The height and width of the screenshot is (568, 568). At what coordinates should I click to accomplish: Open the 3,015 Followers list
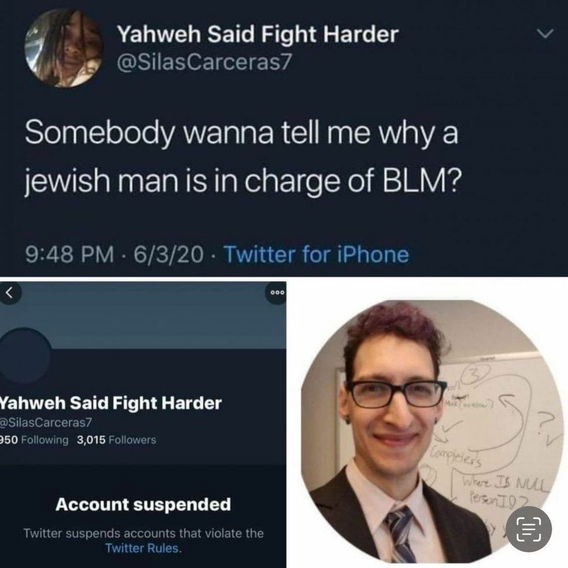[116, 440]
